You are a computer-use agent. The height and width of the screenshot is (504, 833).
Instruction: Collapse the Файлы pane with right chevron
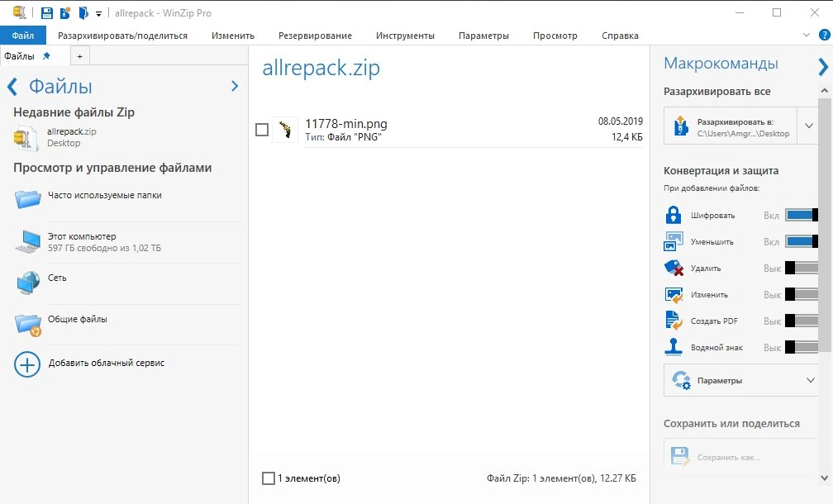coord(235,86)
